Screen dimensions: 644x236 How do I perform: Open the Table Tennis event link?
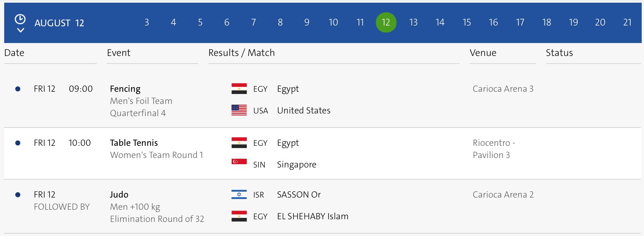pyautogui.click(x=134, y=143)
